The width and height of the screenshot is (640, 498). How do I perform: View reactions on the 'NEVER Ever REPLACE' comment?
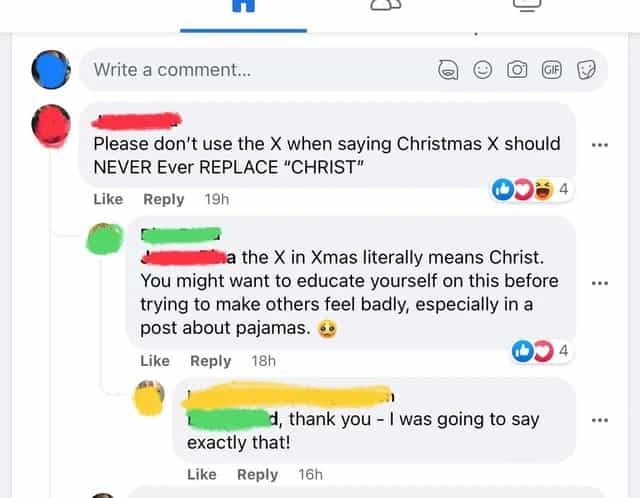coord(531,189)
